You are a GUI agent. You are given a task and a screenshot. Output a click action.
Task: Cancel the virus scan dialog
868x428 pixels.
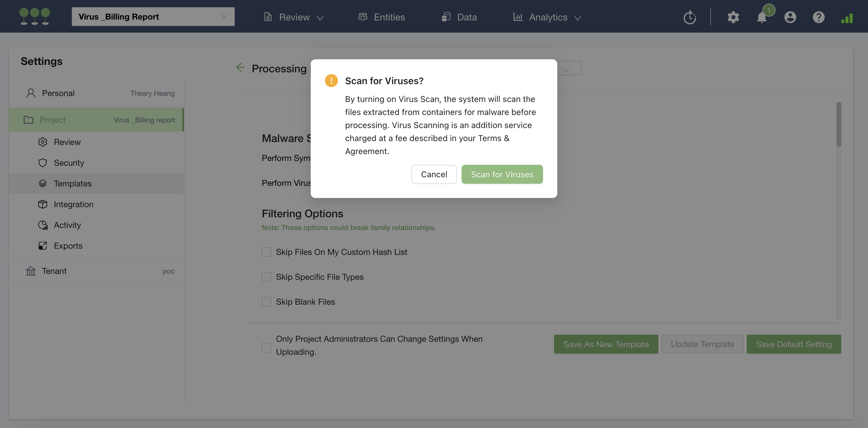click(434, 174)
